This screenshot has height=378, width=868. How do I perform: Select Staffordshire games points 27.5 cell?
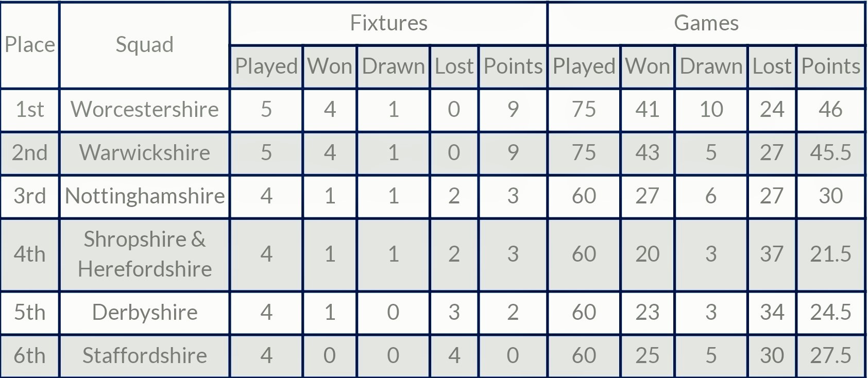coord(830,355)
